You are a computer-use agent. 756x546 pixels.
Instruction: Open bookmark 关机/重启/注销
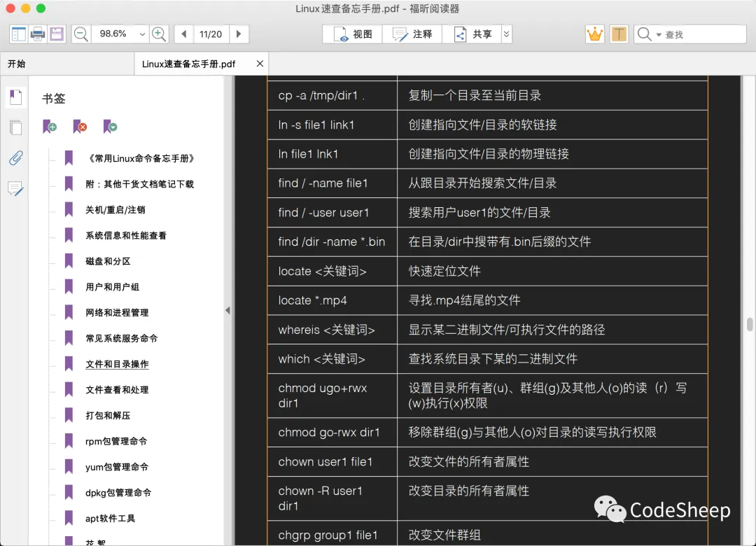pos(115,210)
